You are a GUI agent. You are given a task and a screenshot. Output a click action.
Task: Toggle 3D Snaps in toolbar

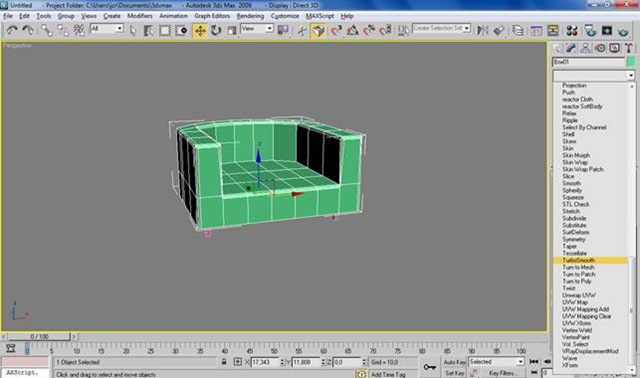pyautogui.click(x=336, y=31)
